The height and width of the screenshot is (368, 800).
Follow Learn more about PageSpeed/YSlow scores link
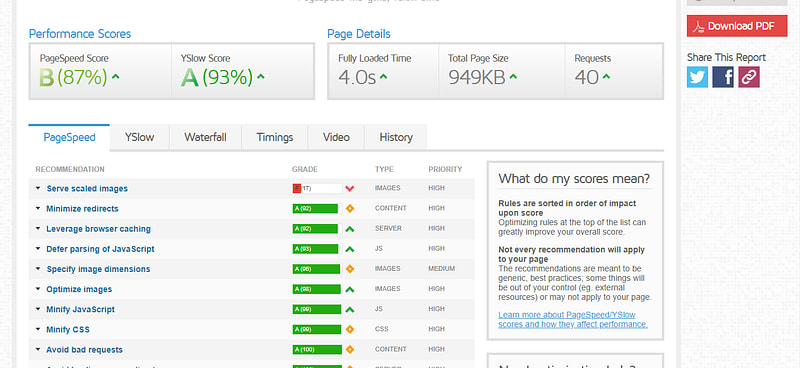[573, 320]
